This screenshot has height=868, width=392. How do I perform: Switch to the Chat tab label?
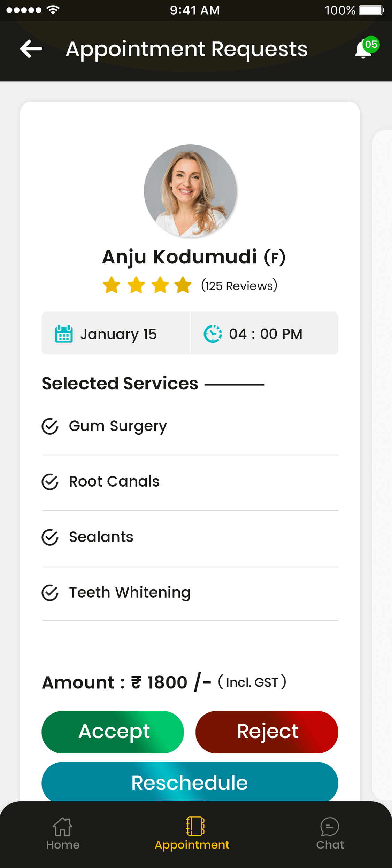click(x=330, y=845)
